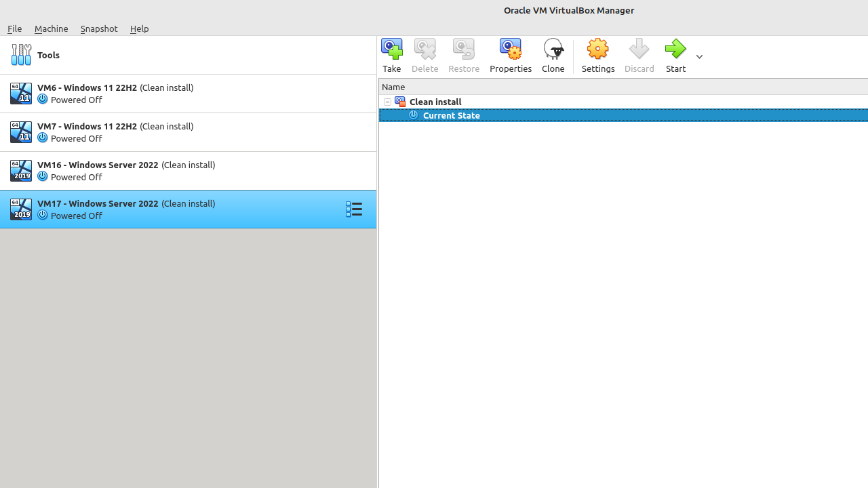Image resolution: width=868 pixels, height=488 pixels.
Task: Click VM6 Powered Off status text
Action: coord(77,100)
